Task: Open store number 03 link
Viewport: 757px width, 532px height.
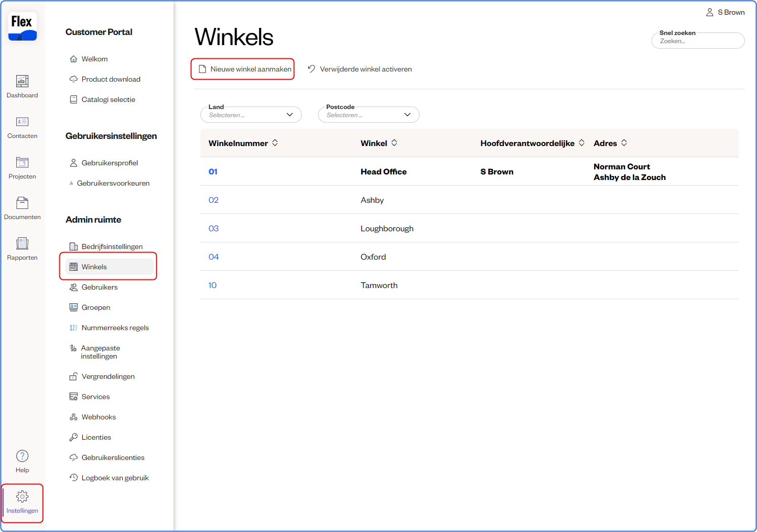Action: coord(214,228)
